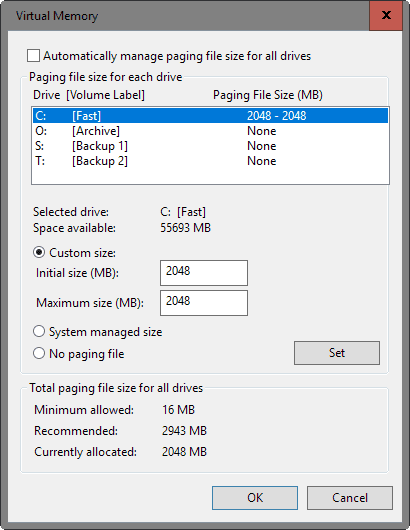Click the No paging file label
Viewport: 410px width, 530px height.
coord(87,354)
